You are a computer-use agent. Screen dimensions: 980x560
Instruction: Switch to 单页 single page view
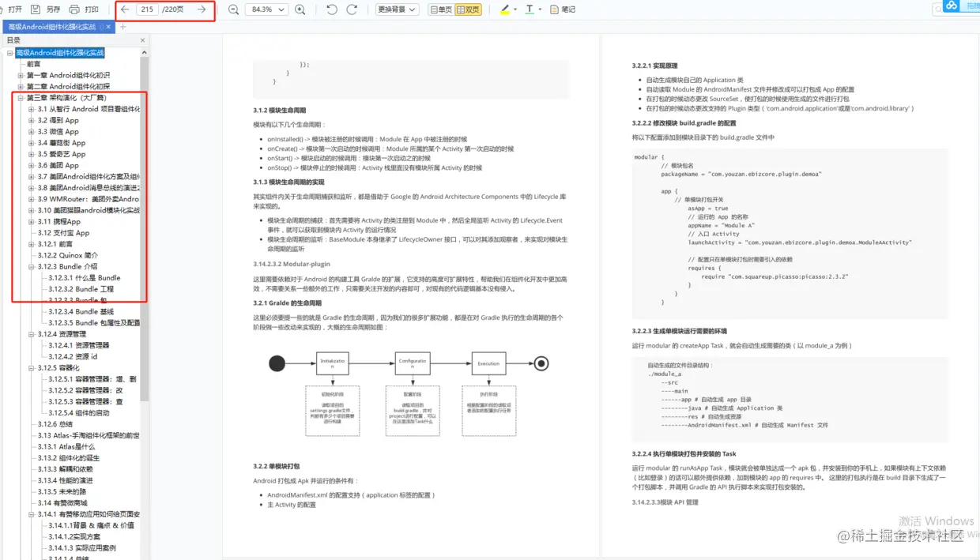441,9
